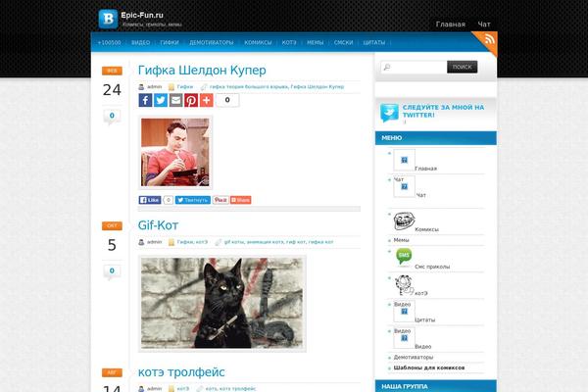Share Sheldon post via Twitter square icon
Viewport: 588px width, 392px height.
click(161, 100)
